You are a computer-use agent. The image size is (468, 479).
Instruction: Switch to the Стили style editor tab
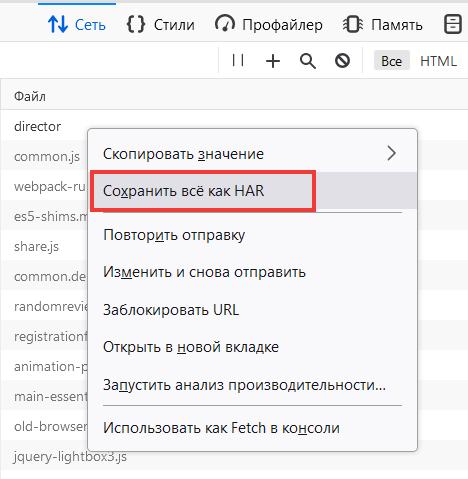pyautogui.click(x=161, y=25)
